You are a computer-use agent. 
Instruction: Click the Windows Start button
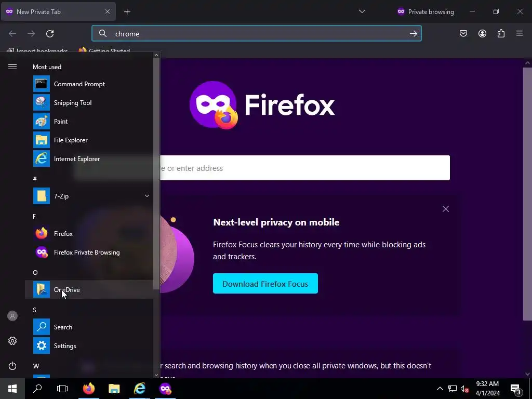12,389
